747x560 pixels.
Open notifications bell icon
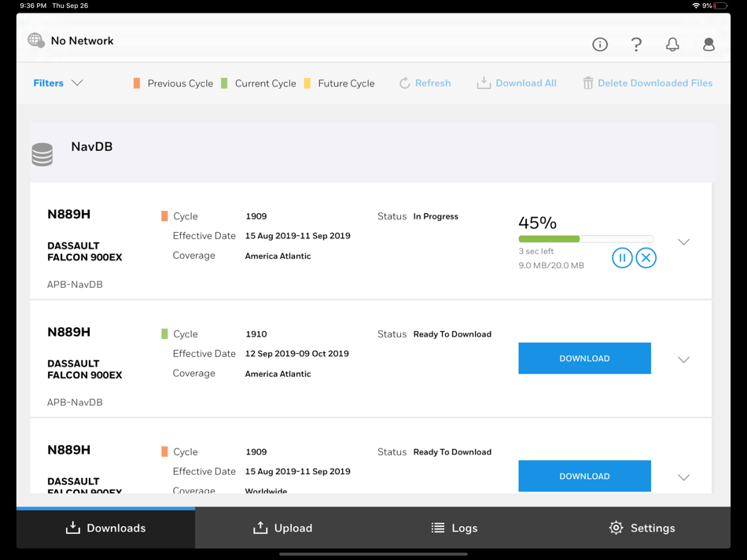[x=672, y=44]
